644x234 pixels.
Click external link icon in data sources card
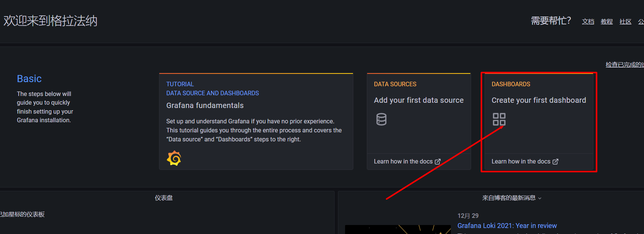point(438,162)
